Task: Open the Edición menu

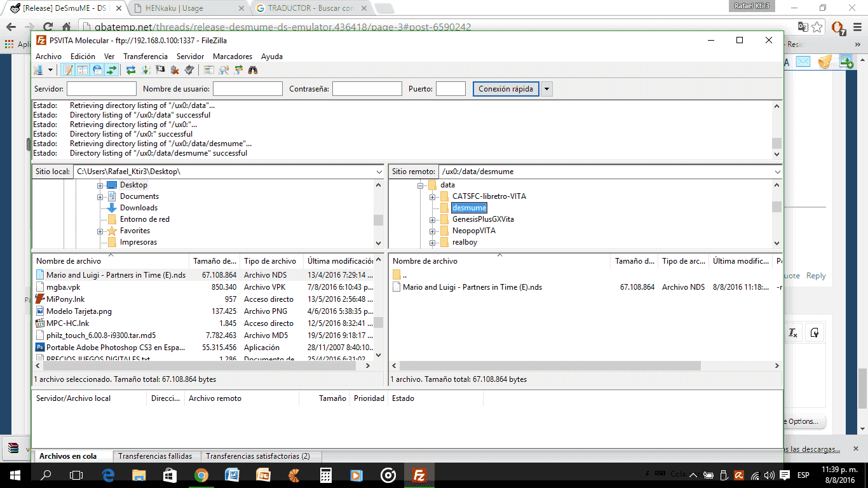Action: point(83,57)
